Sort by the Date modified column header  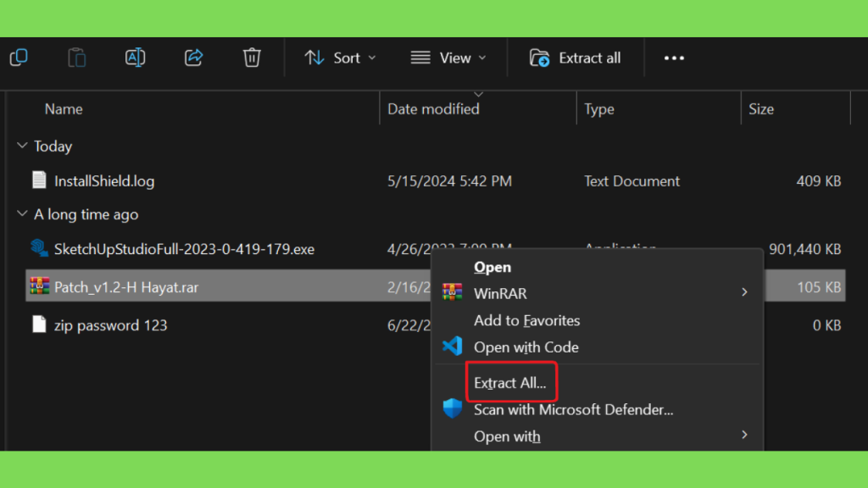433,109
